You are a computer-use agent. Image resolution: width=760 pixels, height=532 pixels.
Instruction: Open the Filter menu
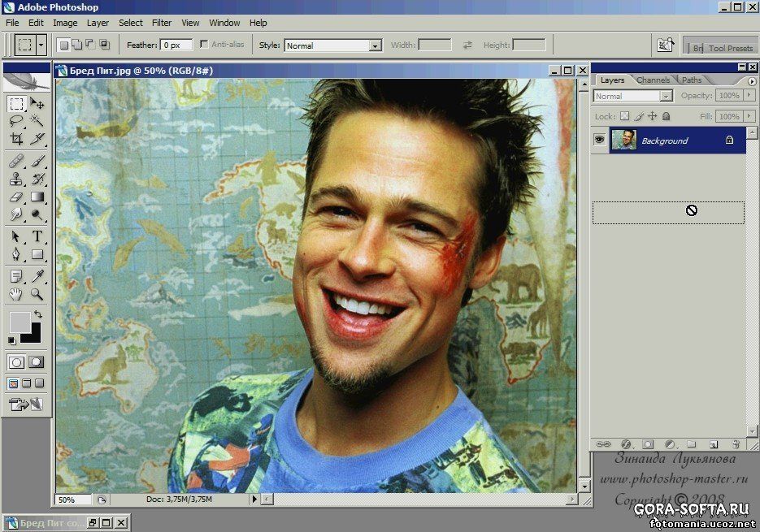[161, 23]
